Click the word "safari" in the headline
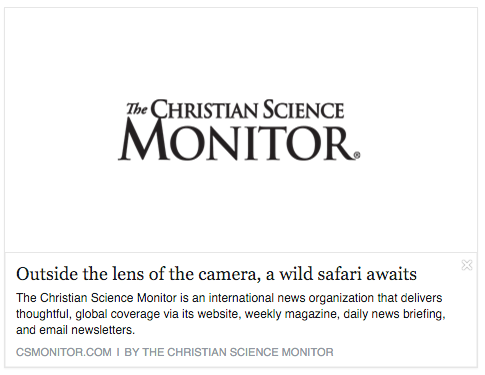 point(339,274)
